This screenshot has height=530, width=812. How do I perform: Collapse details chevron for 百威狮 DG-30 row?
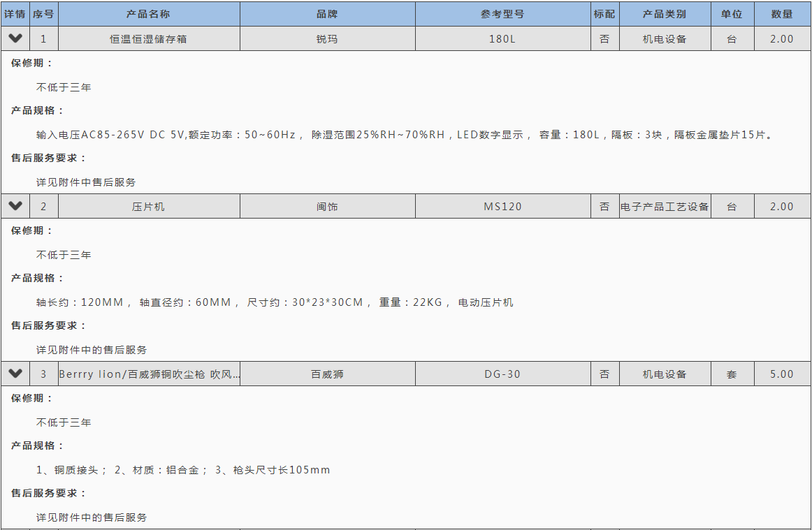coord(15,374)
